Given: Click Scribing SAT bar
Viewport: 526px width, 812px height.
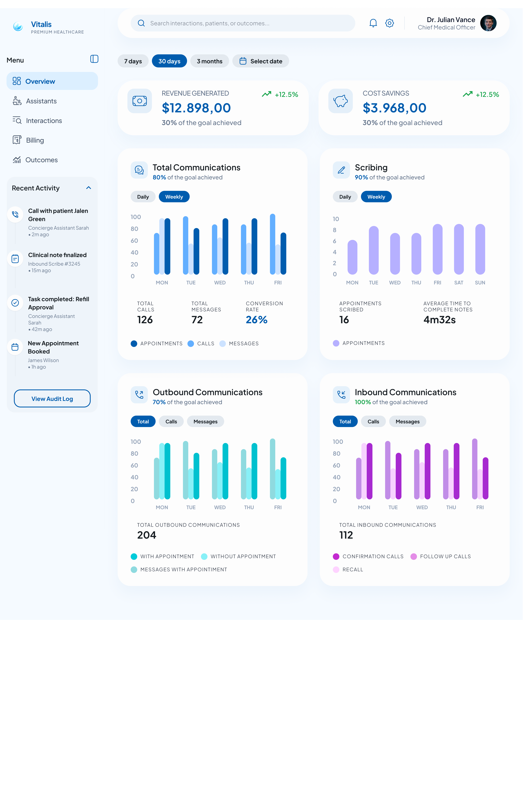Looking at the screenshot, I should coord(459,249).
